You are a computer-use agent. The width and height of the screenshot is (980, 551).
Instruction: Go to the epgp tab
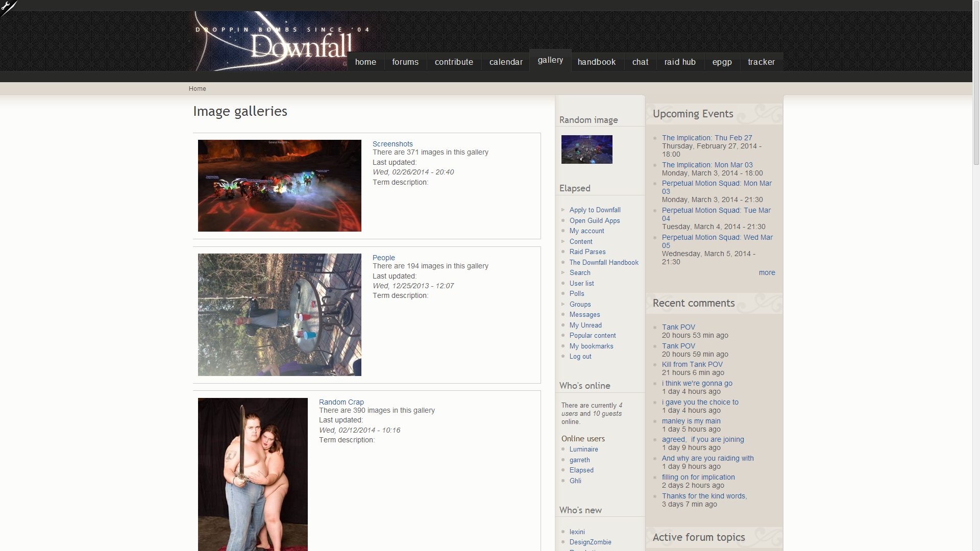point(722,62)
